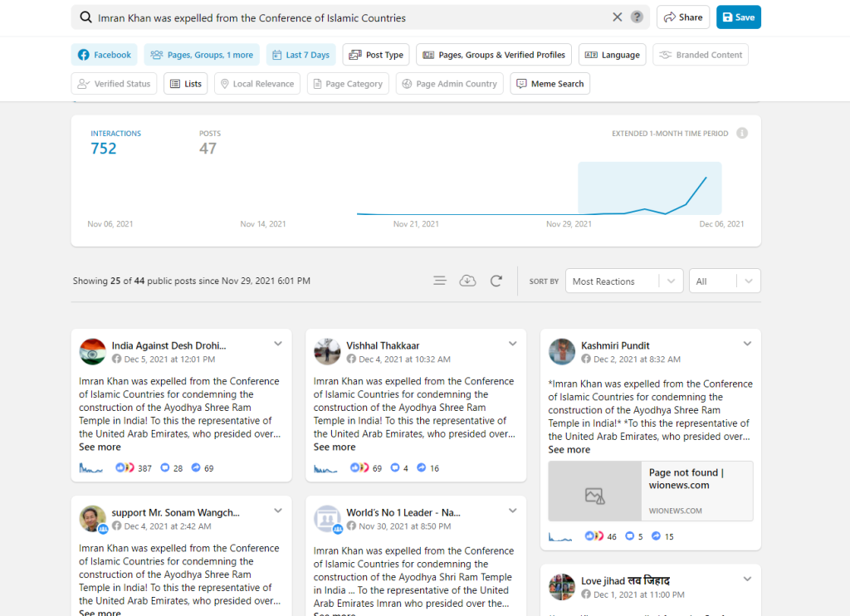Toggle the Facebook platform filter

tap(105, 55)
